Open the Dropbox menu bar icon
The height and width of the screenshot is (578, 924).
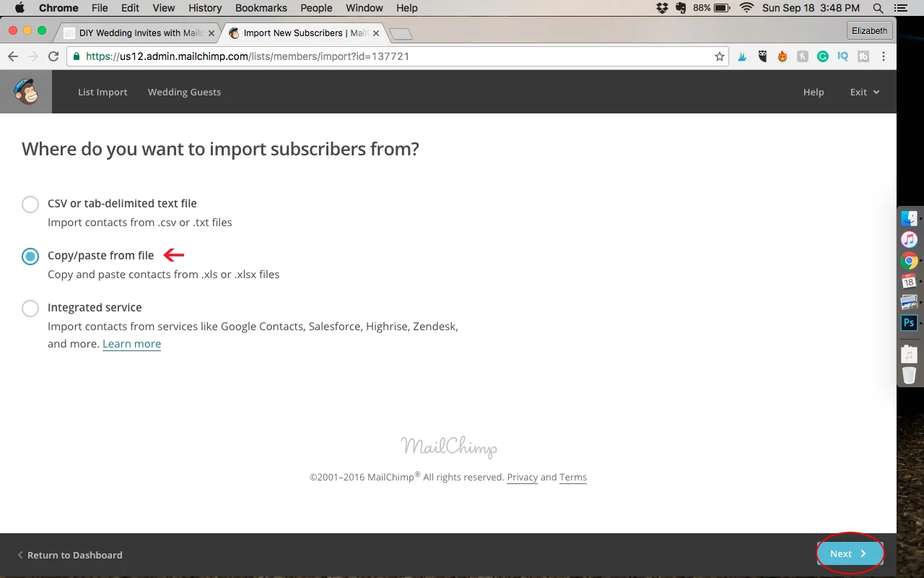pyautogui.click(x=662, y=8)
